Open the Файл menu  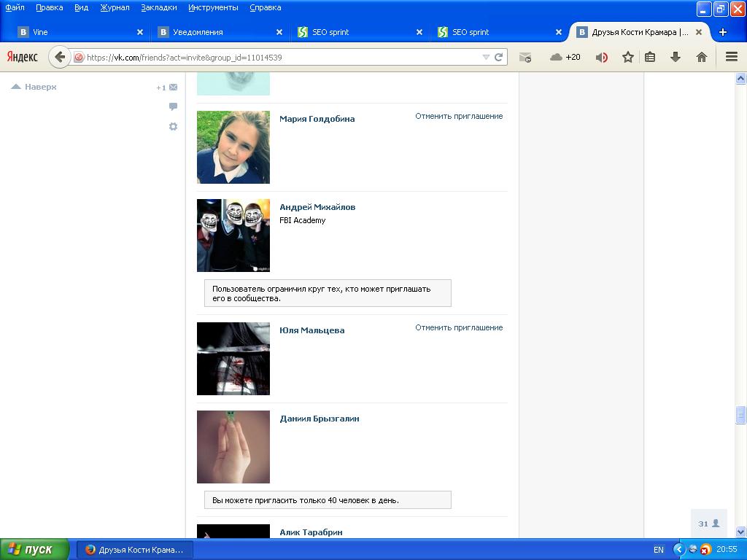click(x=15, y=7)
